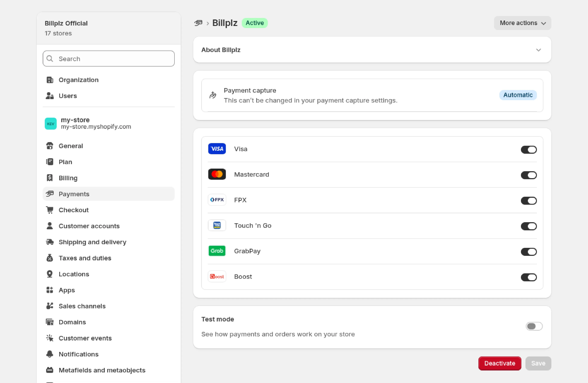Click the Organization building icon
The height and width of the screenshot is (383, 588).
tap(50, 80)
